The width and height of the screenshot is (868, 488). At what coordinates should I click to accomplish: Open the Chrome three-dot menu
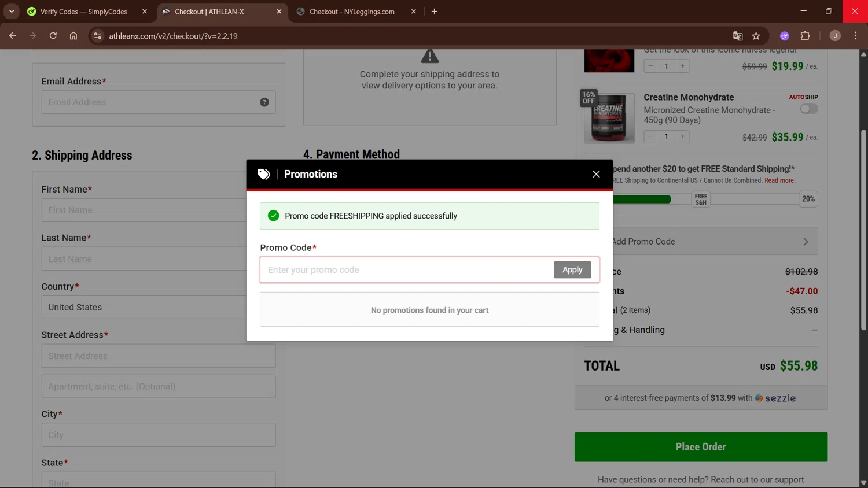855,36
